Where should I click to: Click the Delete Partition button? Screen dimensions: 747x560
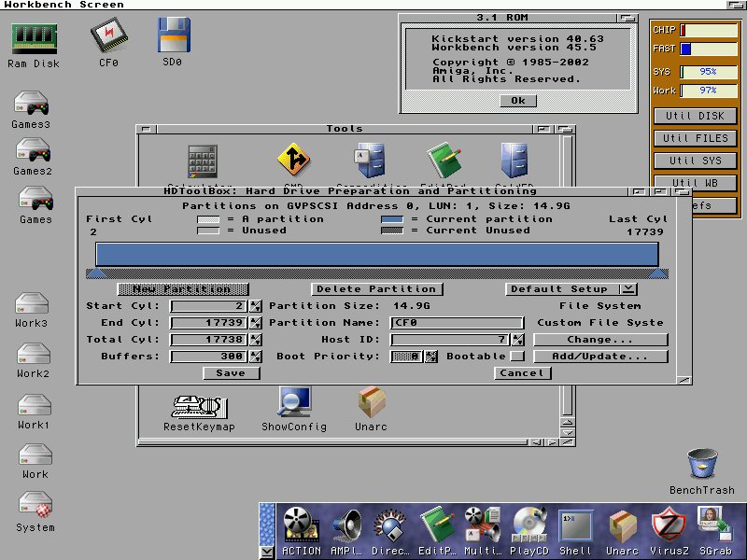[377, 289]
